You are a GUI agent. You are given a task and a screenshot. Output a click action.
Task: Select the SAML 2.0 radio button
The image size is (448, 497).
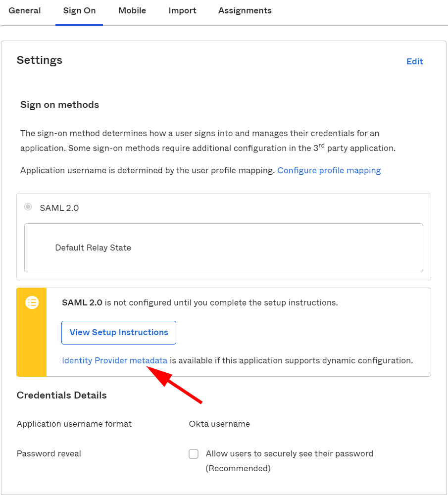point(28,207)
